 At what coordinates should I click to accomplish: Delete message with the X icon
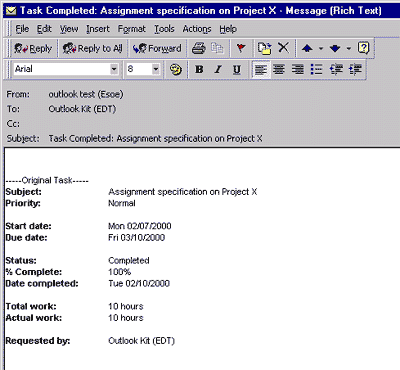[x=284, y=48]
